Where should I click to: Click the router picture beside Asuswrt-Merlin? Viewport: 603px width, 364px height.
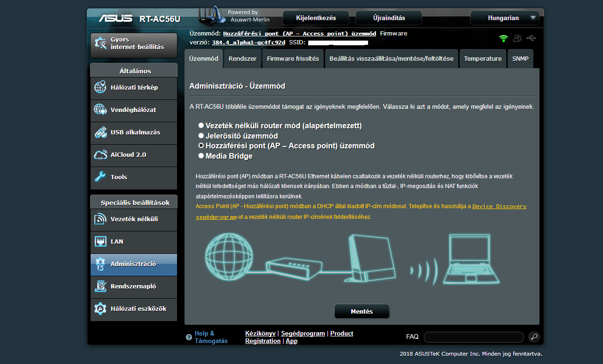212,15
